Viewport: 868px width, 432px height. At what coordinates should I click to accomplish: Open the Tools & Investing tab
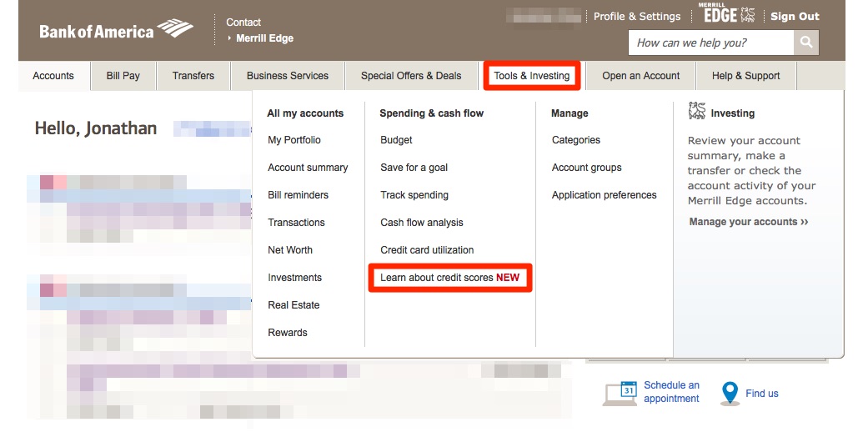(532, 76)
